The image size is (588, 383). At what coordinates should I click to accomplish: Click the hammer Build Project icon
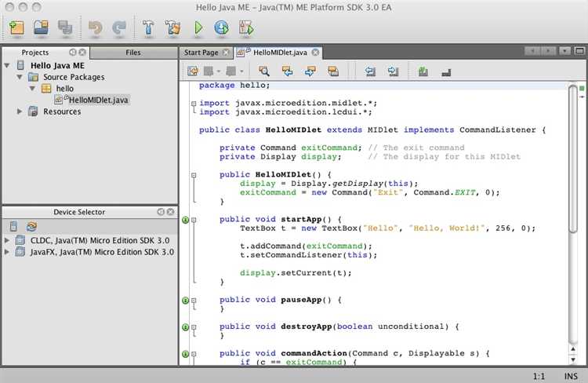point(147,28)
